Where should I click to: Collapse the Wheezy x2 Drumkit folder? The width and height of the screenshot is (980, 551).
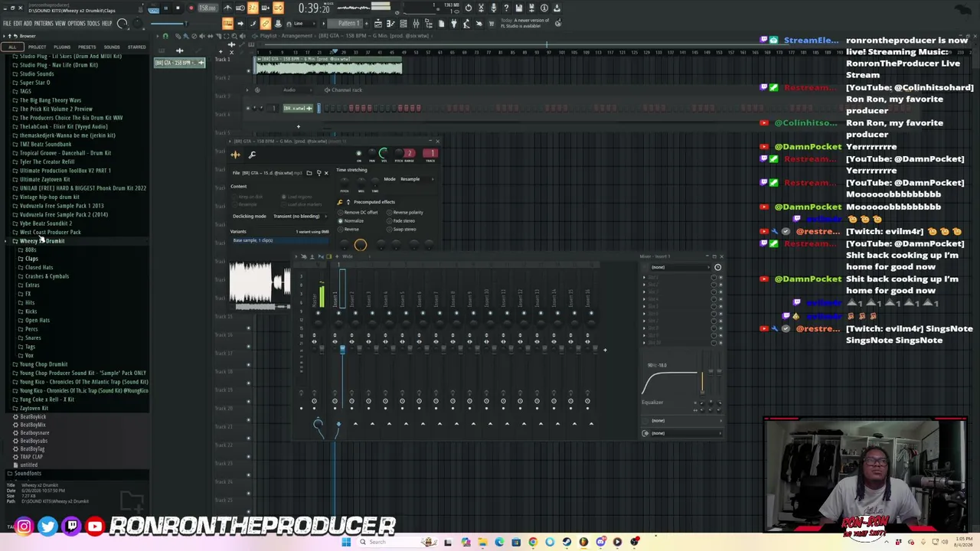[42, 241]
